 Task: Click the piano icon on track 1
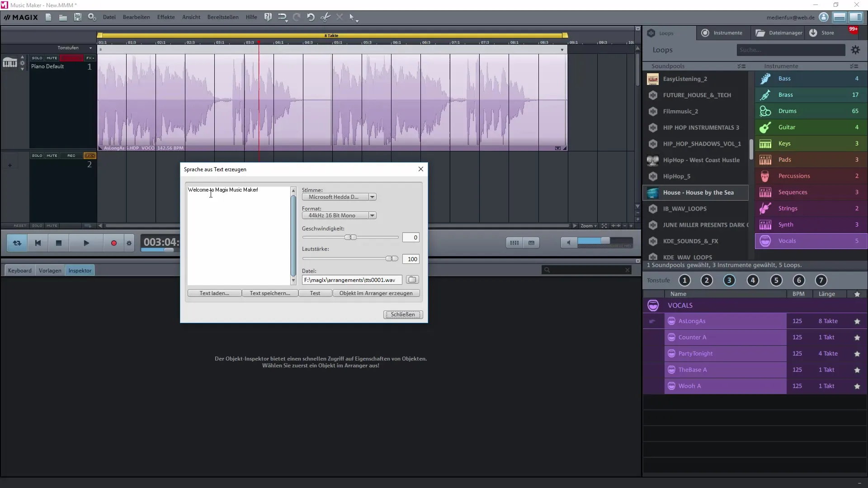[10, 63]
